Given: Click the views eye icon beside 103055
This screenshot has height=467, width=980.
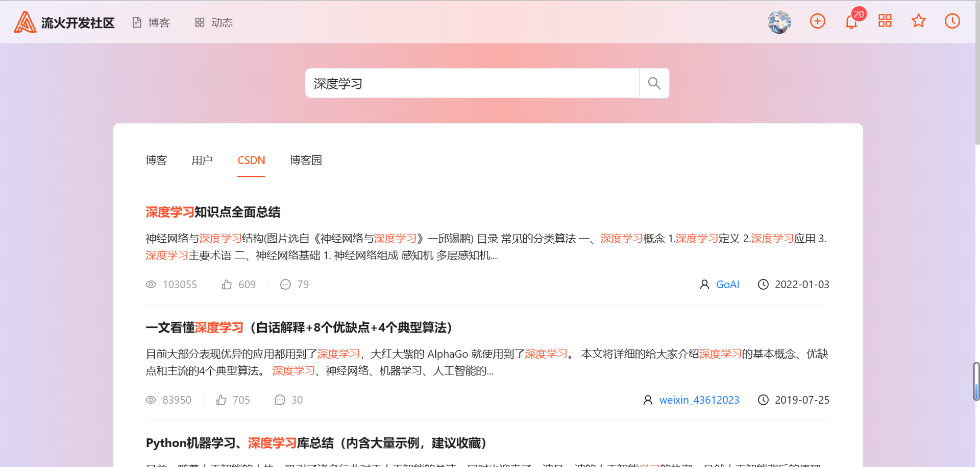Looking at the screenshot, I should click(151, 285).
